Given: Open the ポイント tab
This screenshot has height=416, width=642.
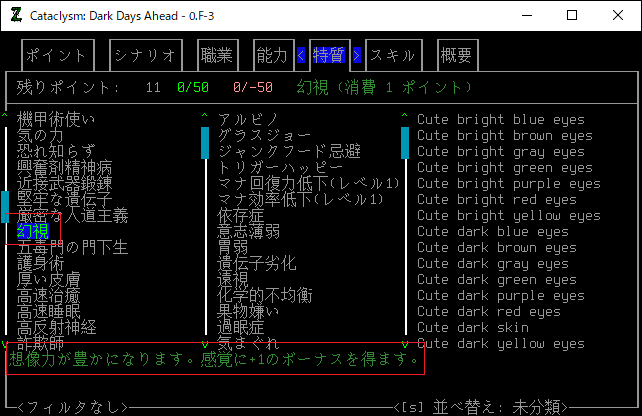Looking at the screenshot, I should click(57, 55).
